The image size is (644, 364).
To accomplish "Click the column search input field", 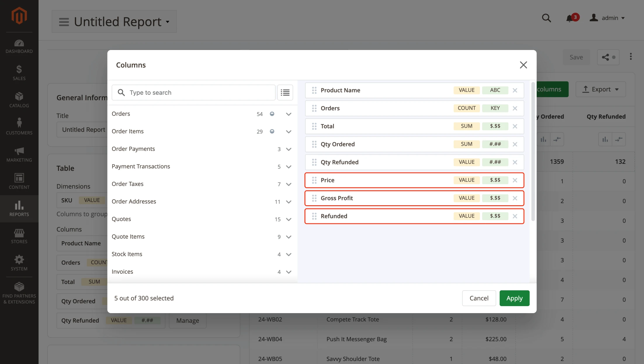I will pos(199,92).
